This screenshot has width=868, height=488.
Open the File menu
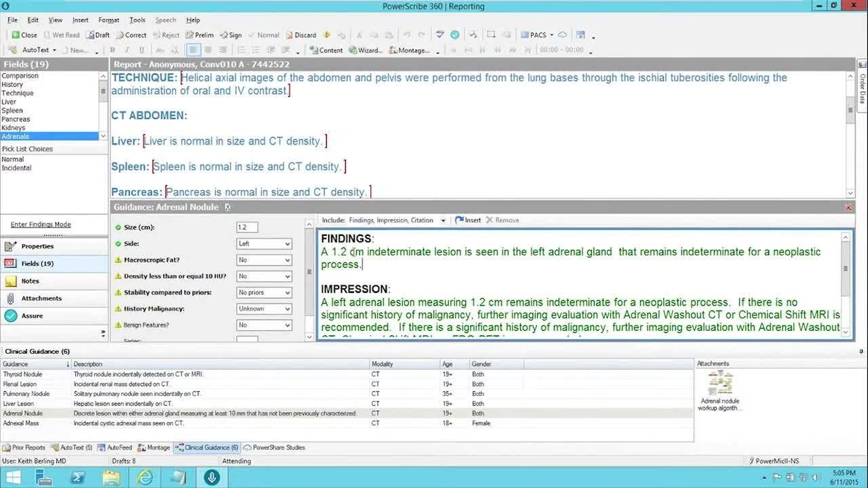(x=12, y=20)
